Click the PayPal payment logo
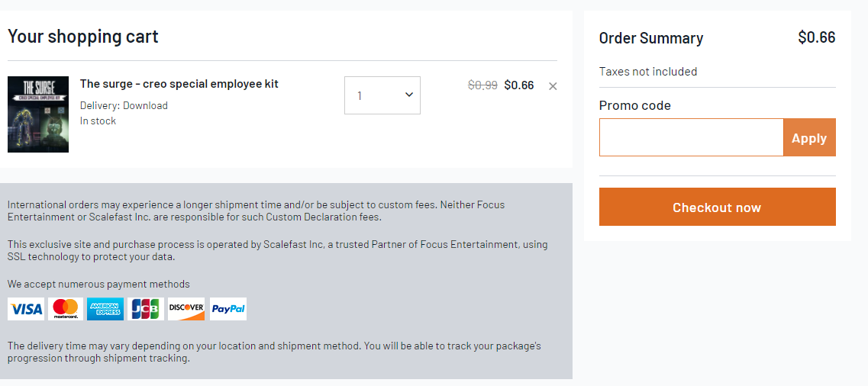868x386 pixels. click(228, 309)
